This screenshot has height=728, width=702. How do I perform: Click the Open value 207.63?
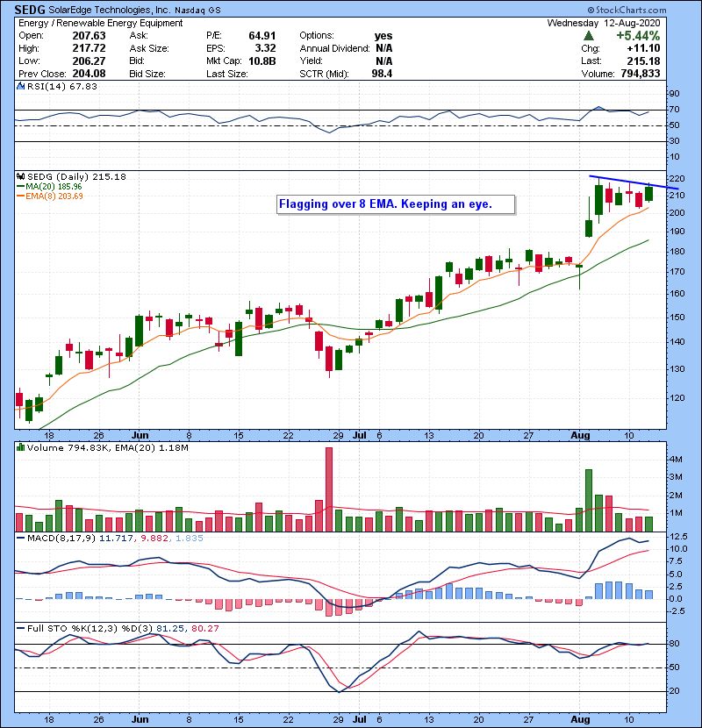89,36
